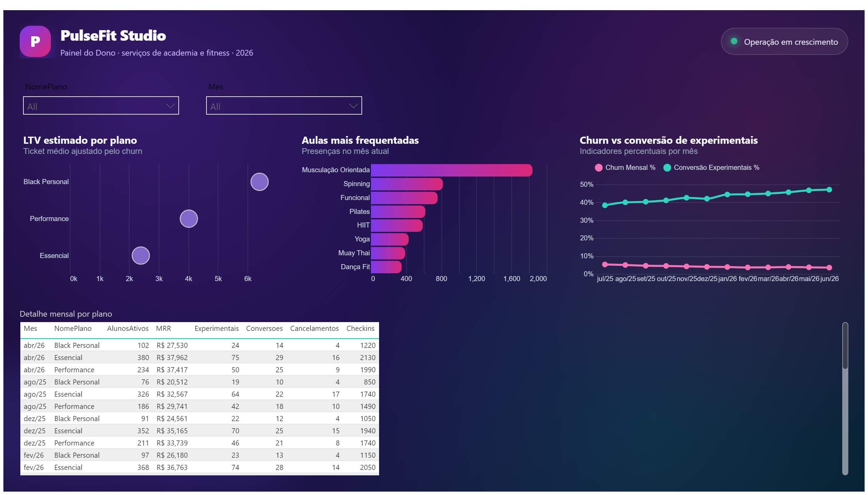Expand NomePlano slicer using its chevron arrow
This screenshot has height=495, width=868.
(170, 106)
